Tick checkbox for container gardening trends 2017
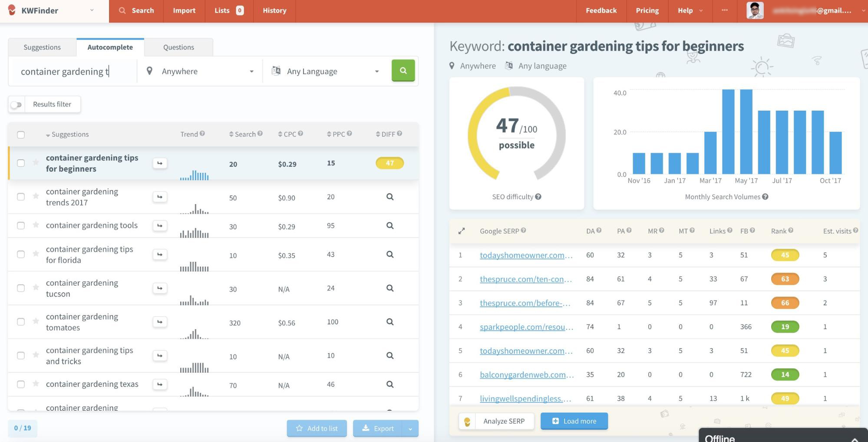 point(21,197)
